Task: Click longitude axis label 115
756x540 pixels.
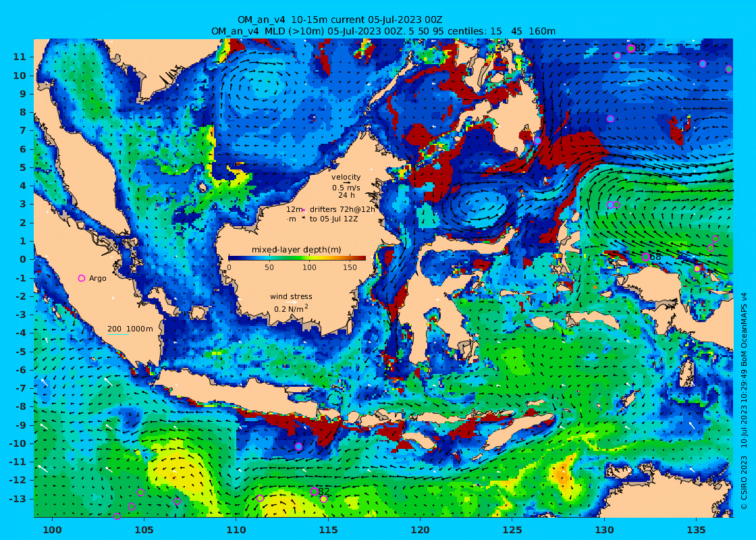Action: pos(328,530)
